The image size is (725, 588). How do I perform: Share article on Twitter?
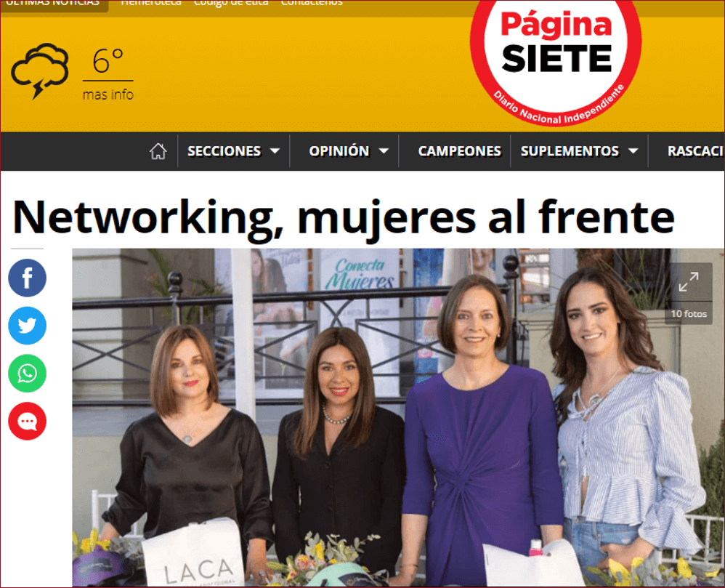28,325
